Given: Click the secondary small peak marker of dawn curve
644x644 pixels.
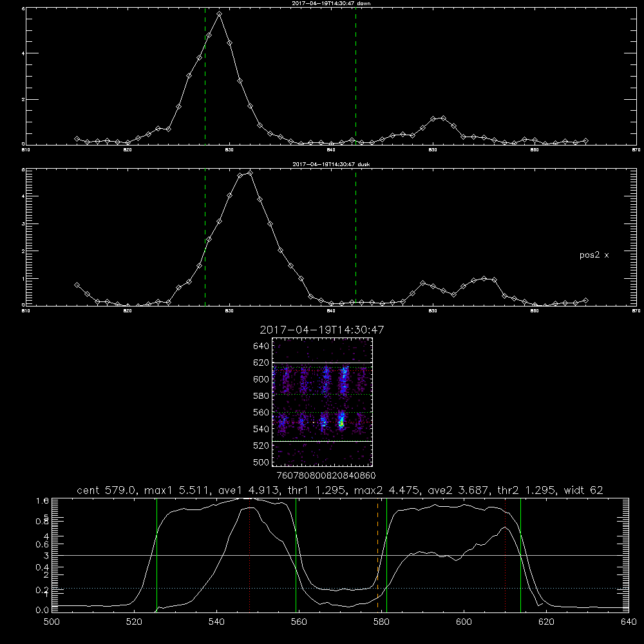Looking at the screenshot, I should point(443,118).
